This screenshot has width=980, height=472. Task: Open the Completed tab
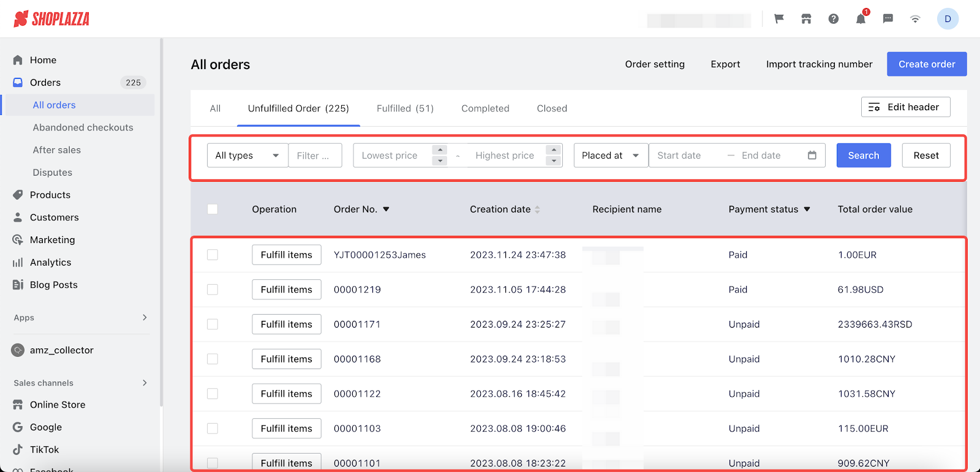[485, 108]
